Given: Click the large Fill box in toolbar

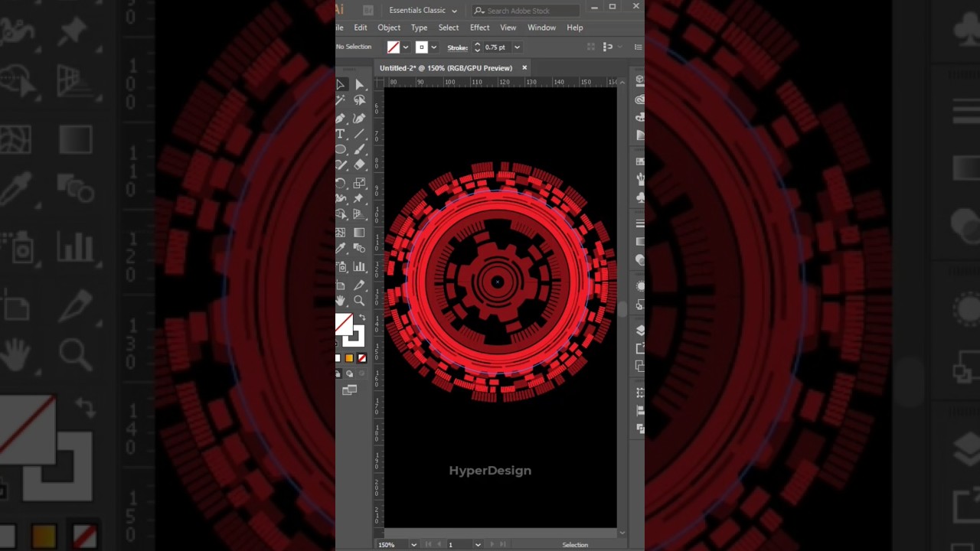Looking at the screenshot, I should tap(345, 324).
